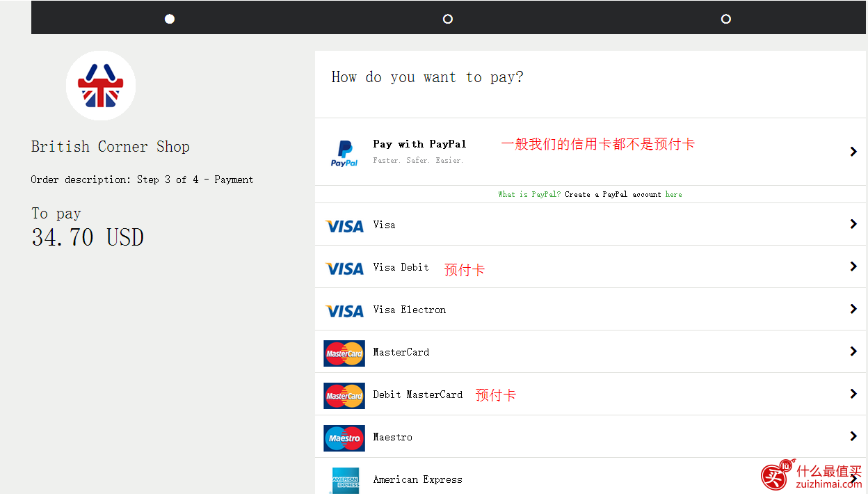
Task: Choose Pay with PayPal option
Action: coord(590,152)
